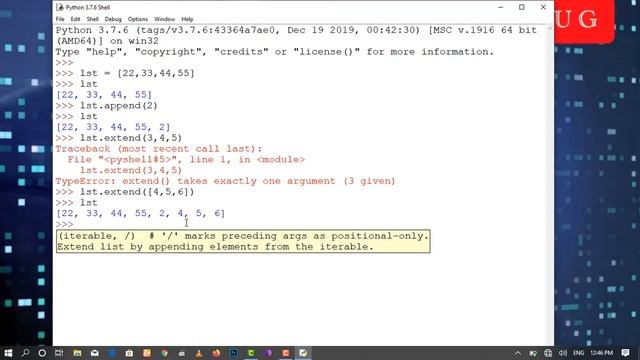This screenshot has height=360, width=640.
Task: Open Photoshop from taskbar
Action: (234, 353)
